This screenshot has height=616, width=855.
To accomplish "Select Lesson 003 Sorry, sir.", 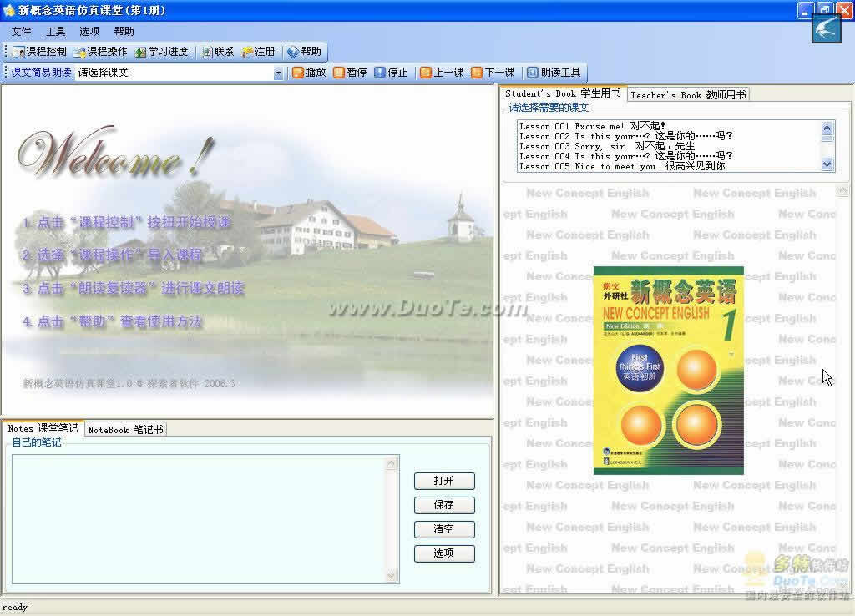I will pyautogui.click(x=607, y=146).
